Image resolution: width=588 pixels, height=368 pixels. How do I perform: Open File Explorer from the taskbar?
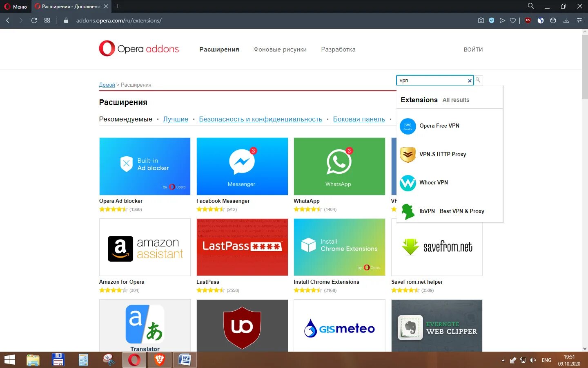click(33, 360)
